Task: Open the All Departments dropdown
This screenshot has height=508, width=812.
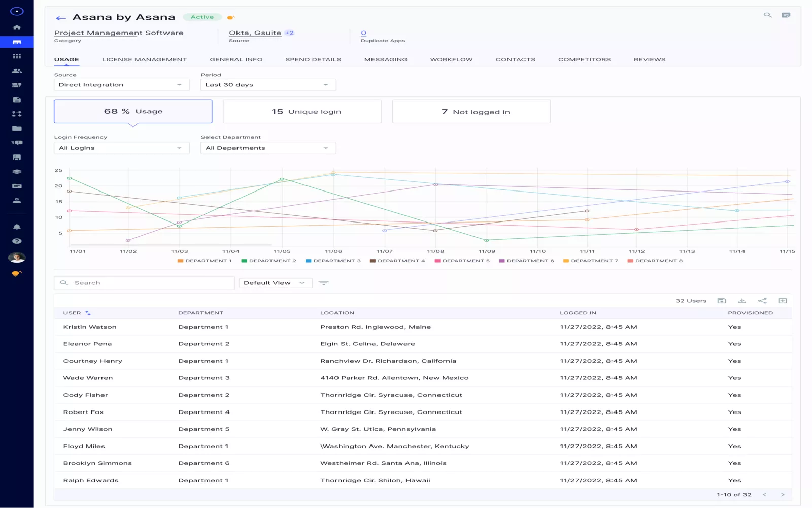Action: pos(268,148)
